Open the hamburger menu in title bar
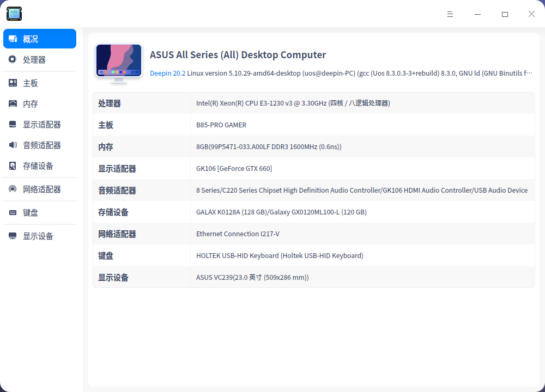 click(x=450, y=14)
